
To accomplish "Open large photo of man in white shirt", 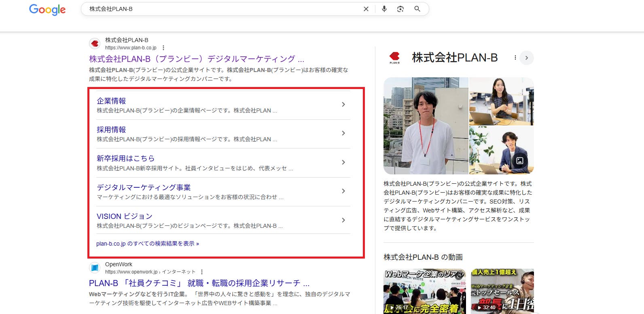I will coord(426,126).
